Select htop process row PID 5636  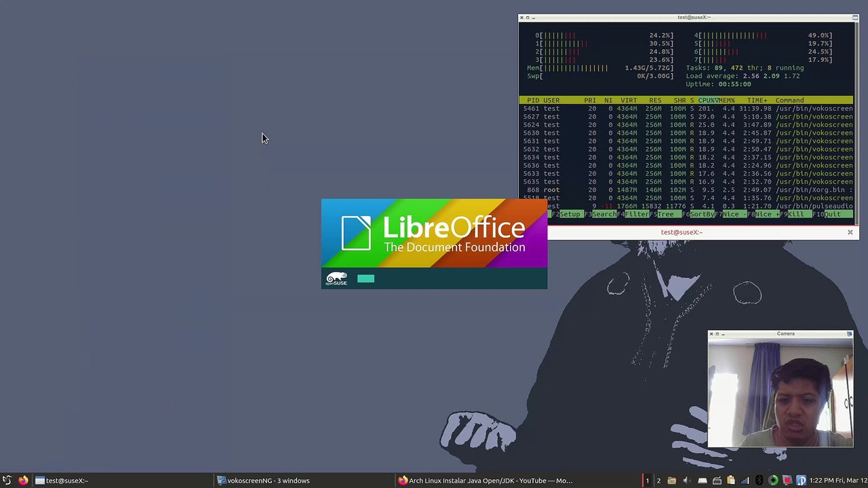[686, 165]
